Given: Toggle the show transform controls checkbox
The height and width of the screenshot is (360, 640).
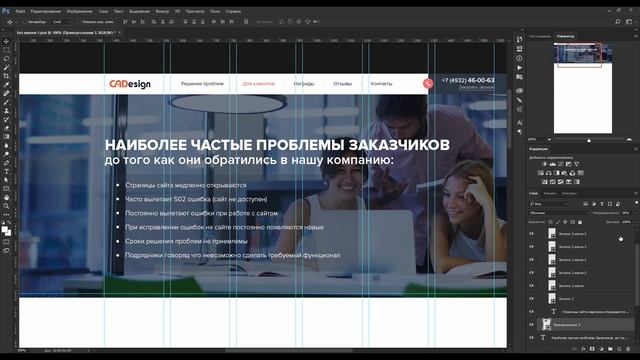Looking at the screenshot, I should click(x=80, y=22).
